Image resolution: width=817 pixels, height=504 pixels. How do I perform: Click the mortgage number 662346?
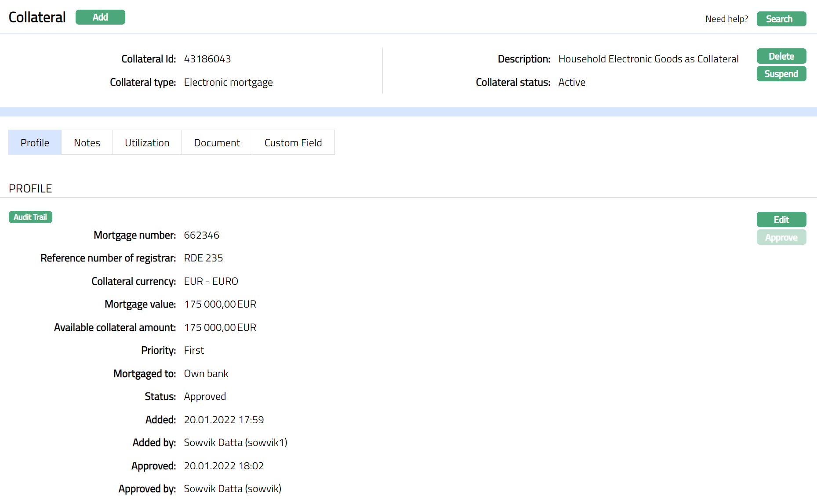tap(201, 235)
